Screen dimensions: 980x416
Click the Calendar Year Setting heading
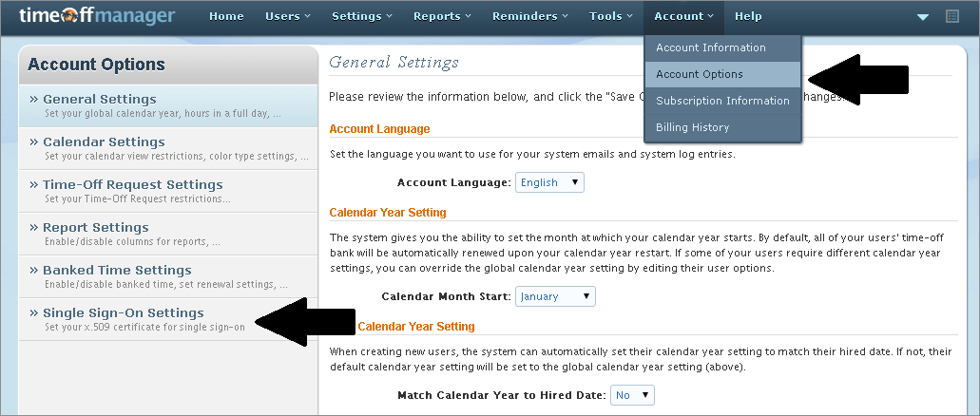388,213
